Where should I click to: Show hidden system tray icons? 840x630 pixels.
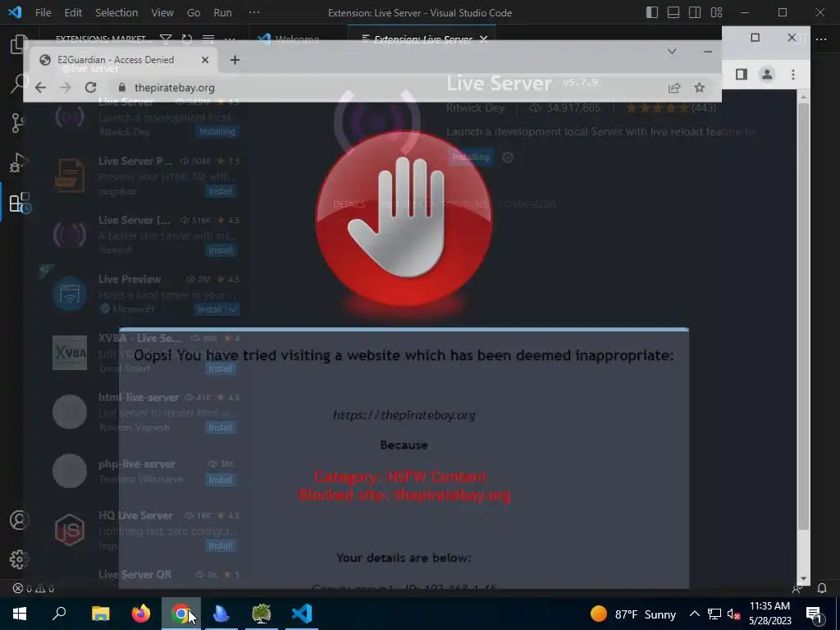pos(694,614)
